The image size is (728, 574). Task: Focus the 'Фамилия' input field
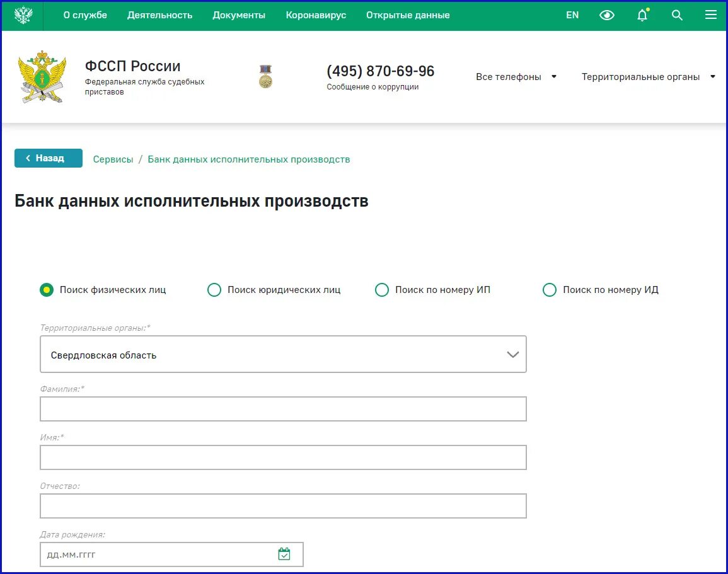point(283,409)
